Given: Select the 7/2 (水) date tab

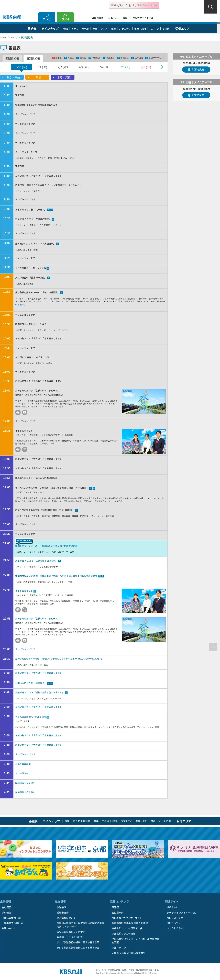Looking at the screenshot, I should click(63, 67).
